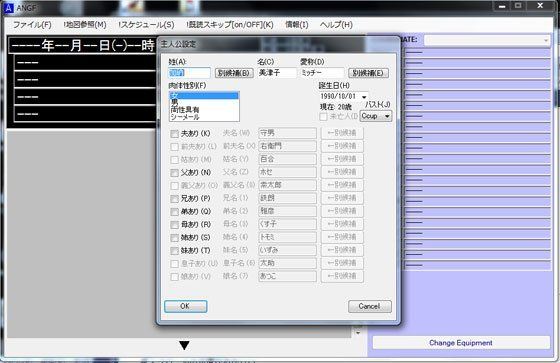The image size is (560, 363).
Task: Click the Cancel button
Action: [370, 306]
